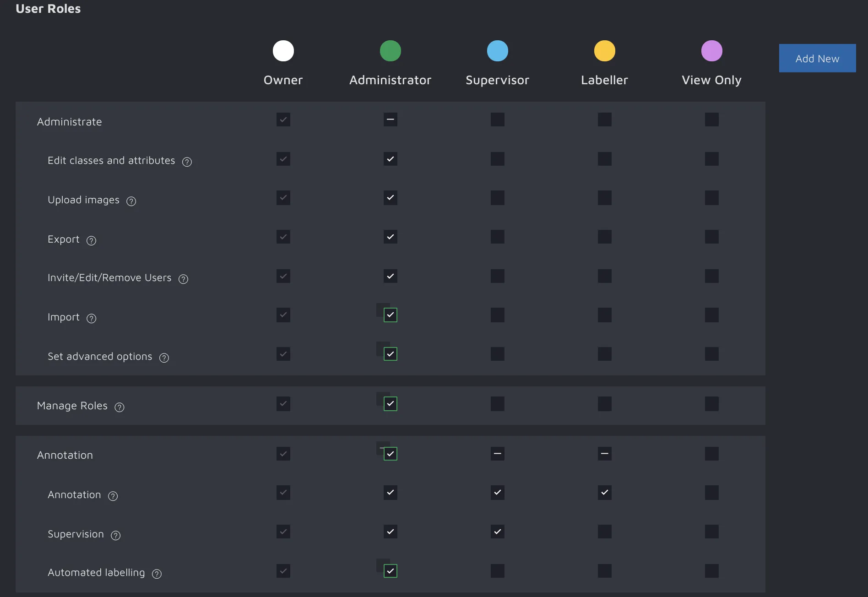Image resolution: width=868 pixels, height=597 pixels.
Task: Select the Supervisor role heading
Action: click(x=497, y=80)
